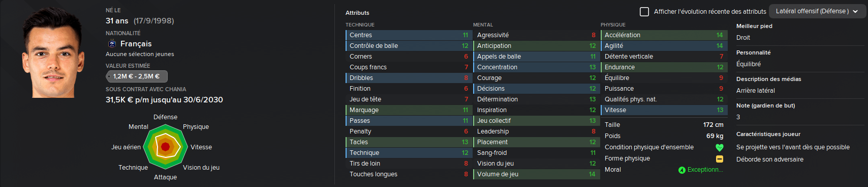Enable the recent attribute evolution checkbox
This screenshot has width=868, height=187.
pos(644,11)
